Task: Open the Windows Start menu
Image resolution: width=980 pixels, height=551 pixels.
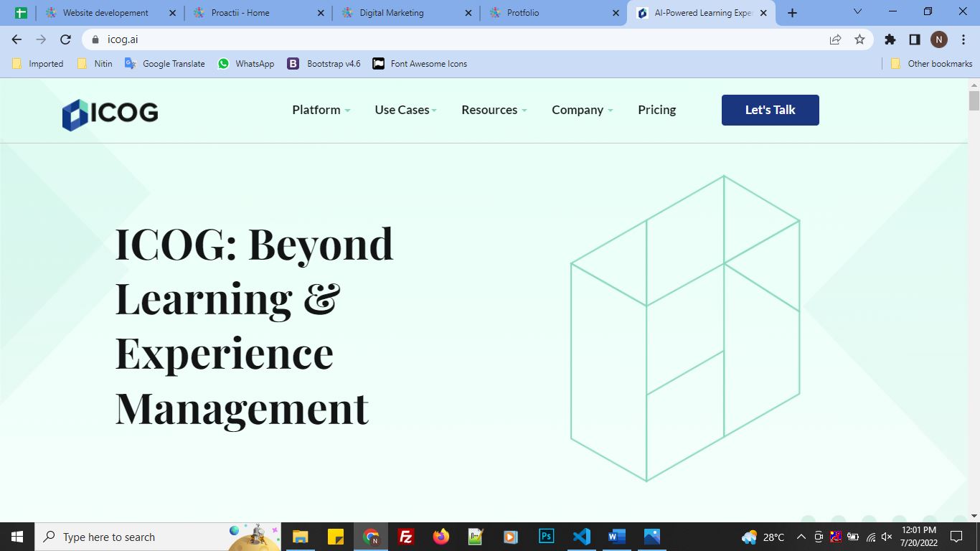Action: [17, 537]
